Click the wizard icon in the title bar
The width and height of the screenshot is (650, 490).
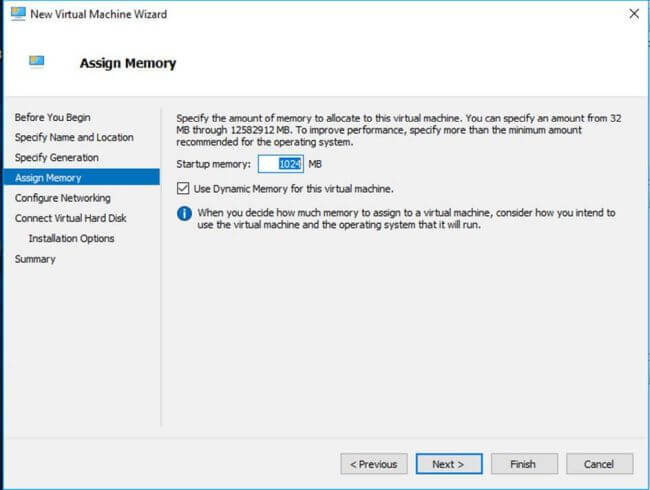(x=18, y=14)
